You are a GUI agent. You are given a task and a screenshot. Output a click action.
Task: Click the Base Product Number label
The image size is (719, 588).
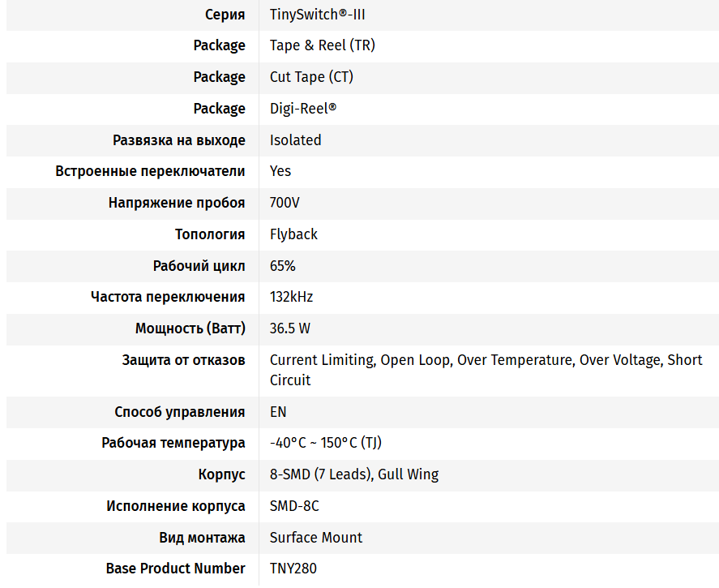click(176, 569)
